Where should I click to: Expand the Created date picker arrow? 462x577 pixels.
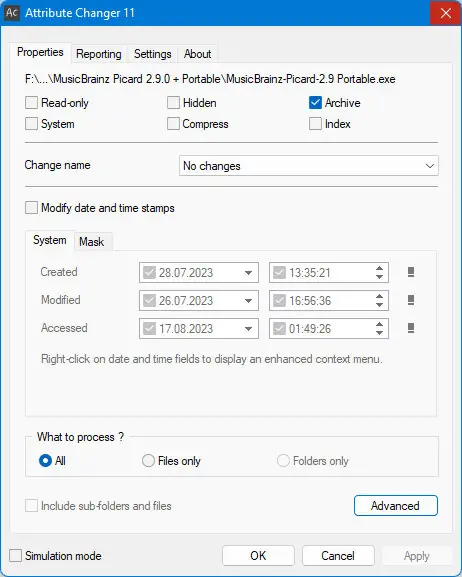[248, 273]
